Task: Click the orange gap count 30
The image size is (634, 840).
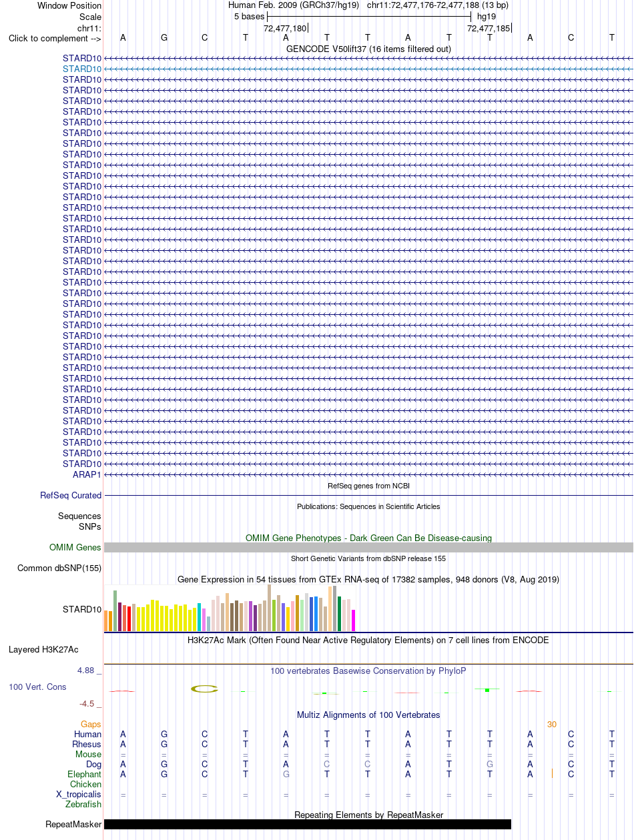Action: coord(551,724)
